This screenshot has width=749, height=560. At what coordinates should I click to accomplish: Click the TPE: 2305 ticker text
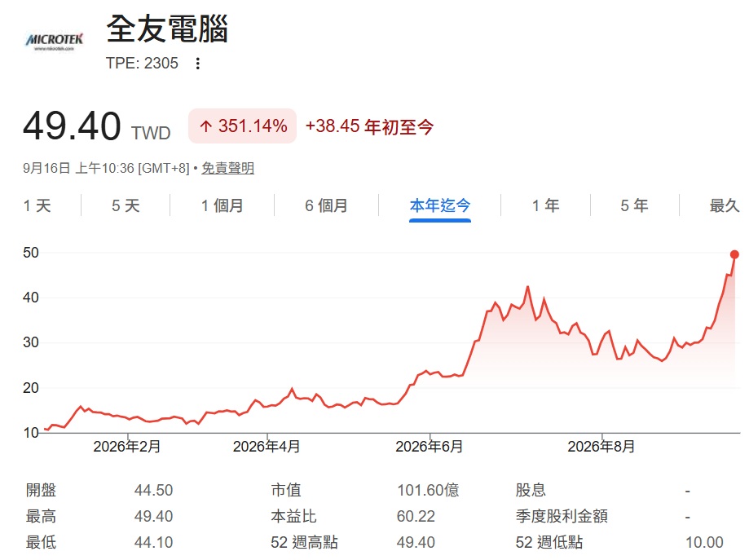(142, 63)
